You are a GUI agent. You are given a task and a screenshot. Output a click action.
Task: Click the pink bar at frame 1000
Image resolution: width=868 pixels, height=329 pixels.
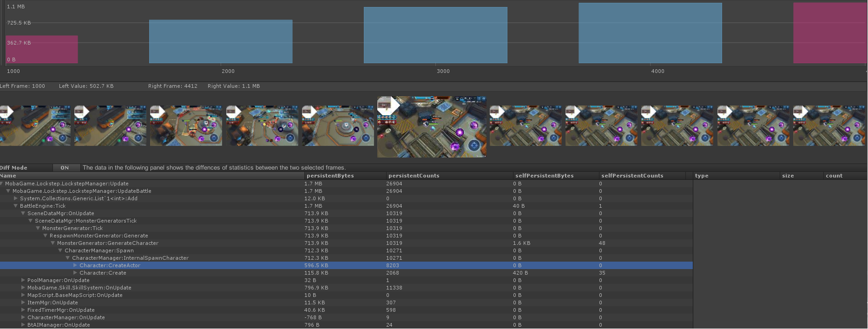click(x=42, y=49)
